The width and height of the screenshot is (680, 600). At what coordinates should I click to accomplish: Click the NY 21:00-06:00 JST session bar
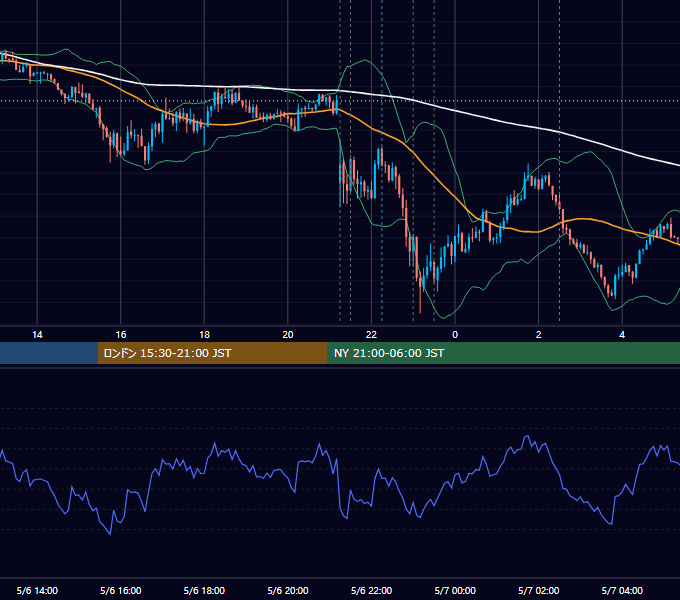point(503,353)
